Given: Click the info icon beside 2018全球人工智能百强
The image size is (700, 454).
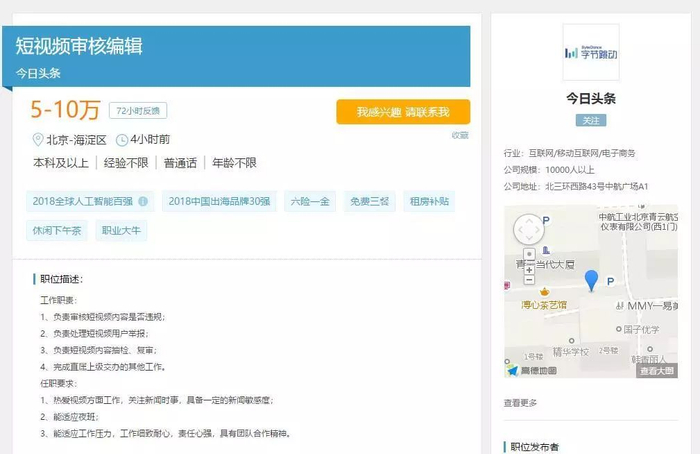Looking at the screenshot, I should point(143,201).
